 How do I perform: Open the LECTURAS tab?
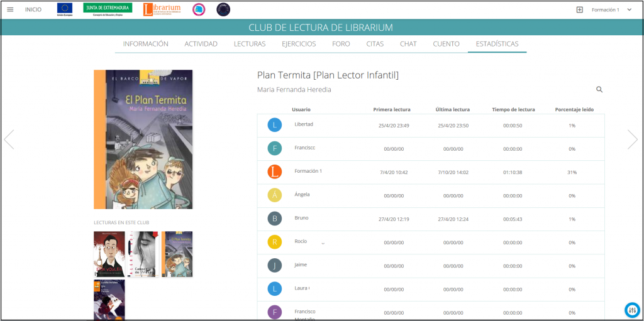click(x=250, y=44)
